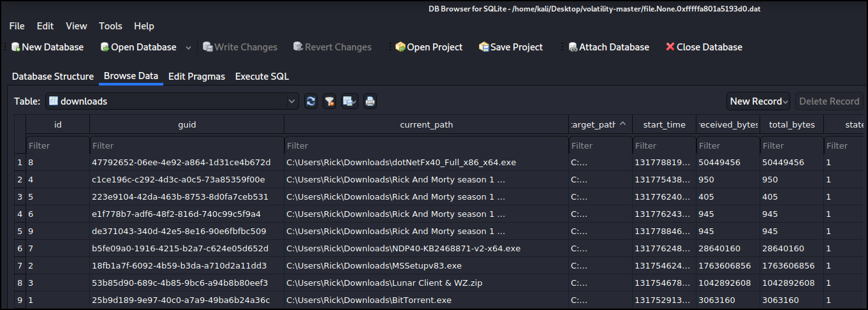Open the Tools menu
Viewport: 868px width, 310px height.
coord(110,26)
